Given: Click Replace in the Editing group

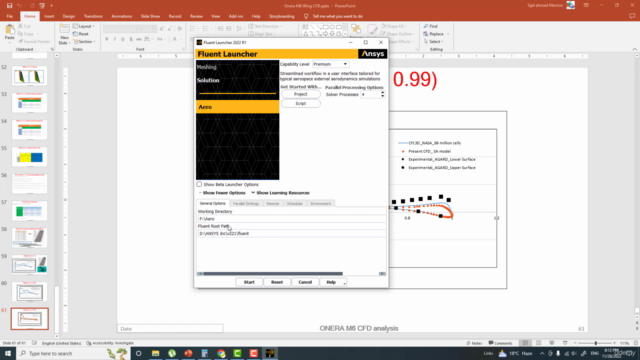Looking at the screenshot, I should pos(433,34).
